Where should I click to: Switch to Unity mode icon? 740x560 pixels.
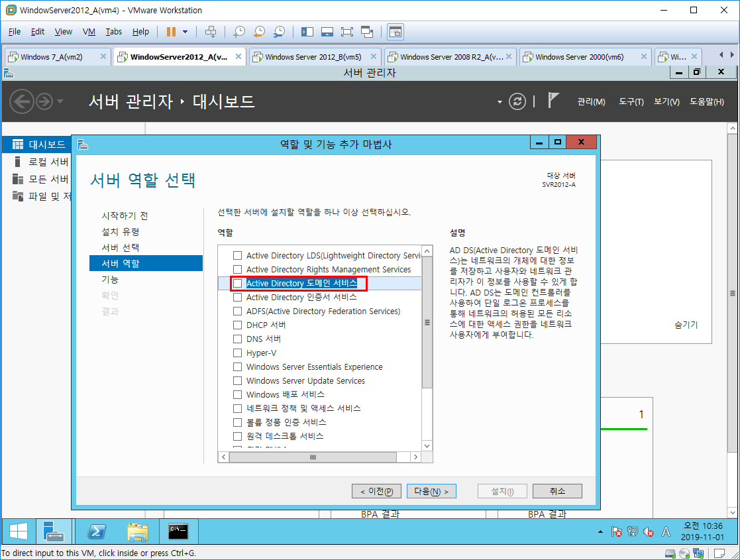point(367,32)
